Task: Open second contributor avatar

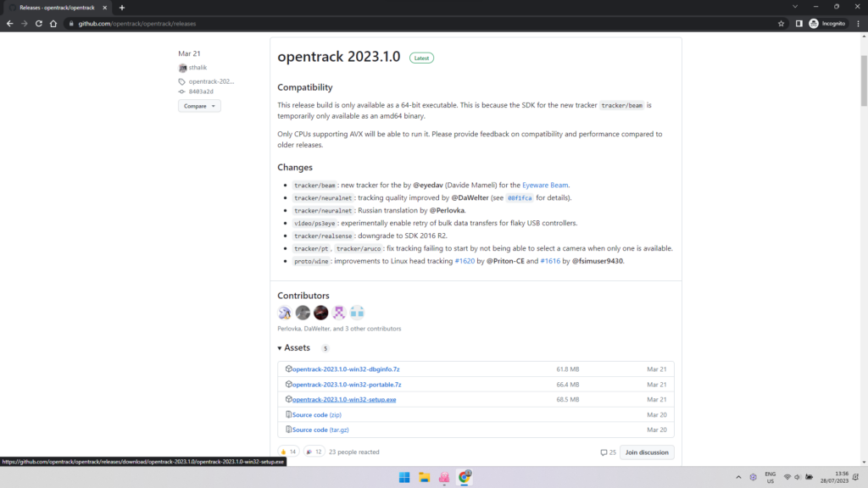Action: (x=303, y=313)
